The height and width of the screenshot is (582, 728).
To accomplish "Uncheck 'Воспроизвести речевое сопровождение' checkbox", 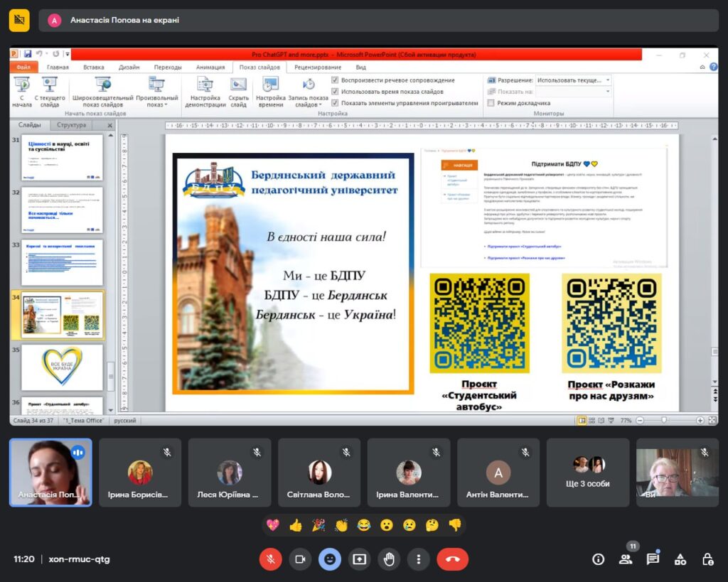I will tap(336, 80).
